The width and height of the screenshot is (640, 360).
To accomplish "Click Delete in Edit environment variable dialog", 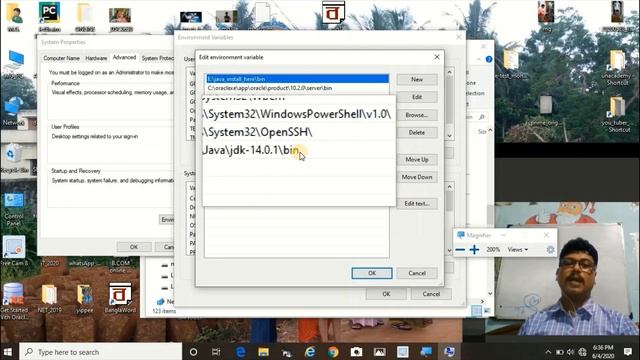I will point(417,133).
